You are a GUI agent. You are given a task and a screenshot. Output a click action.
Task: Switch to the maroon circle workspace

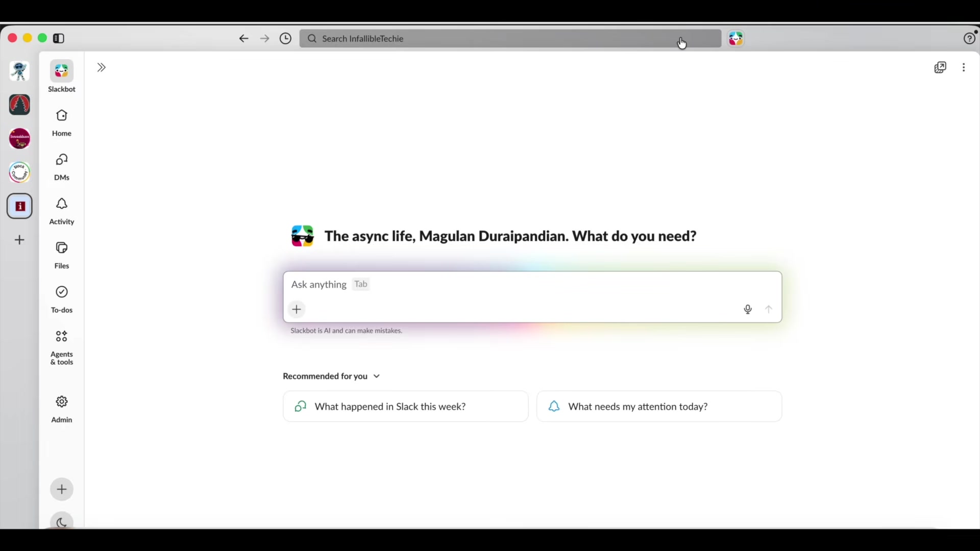[x=19, y=138]
